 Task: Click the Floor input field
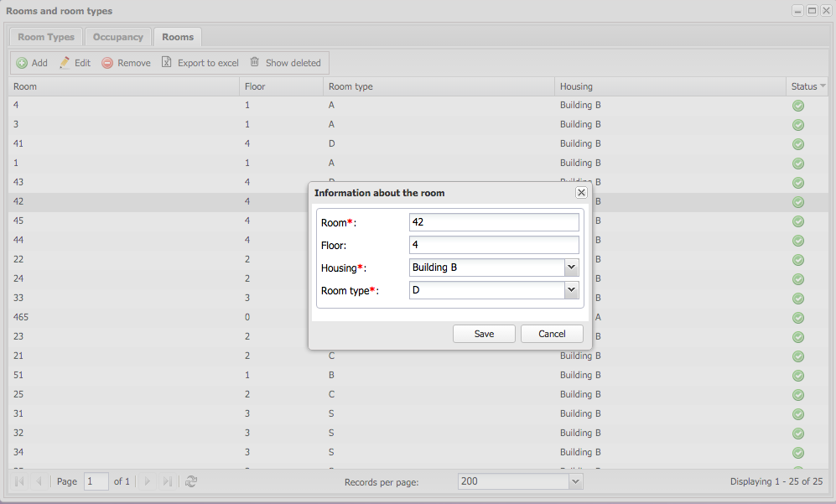494,245
